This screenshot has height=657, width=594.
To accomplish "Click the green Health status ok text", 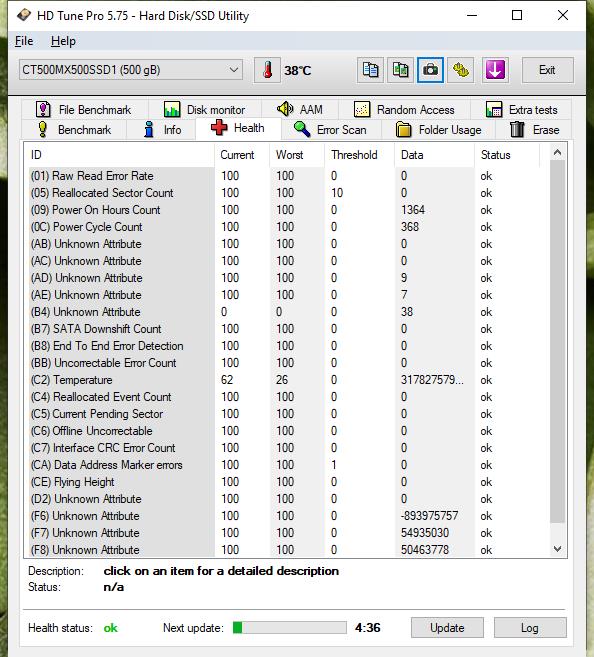I will point(111,628).
